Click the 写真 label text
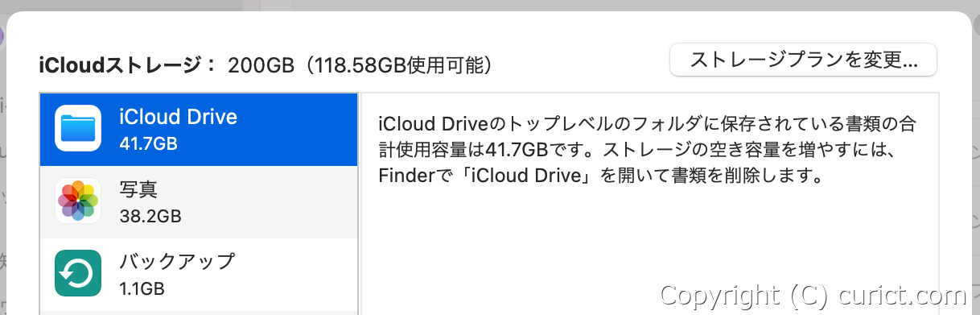The height and width of the screenshot is (315, 980). pyautogui.click(x=138, y=189)
